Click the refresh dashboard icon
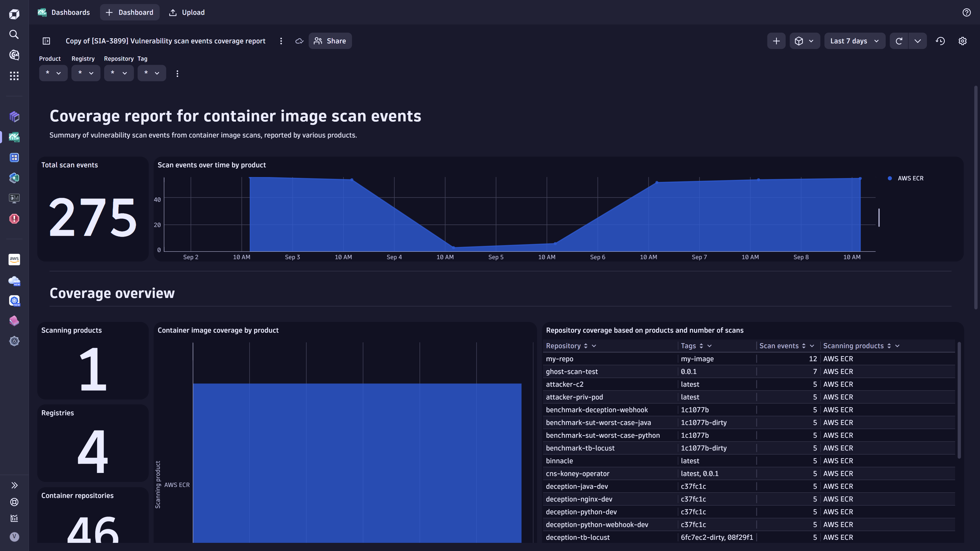 click(899, 41)
